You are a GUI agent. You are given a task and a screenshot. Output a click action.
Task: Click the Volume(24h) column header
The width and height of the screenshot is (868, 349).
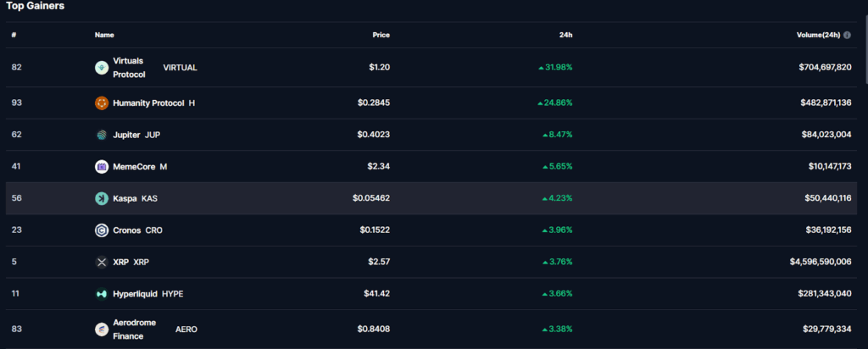click(818, 36)
